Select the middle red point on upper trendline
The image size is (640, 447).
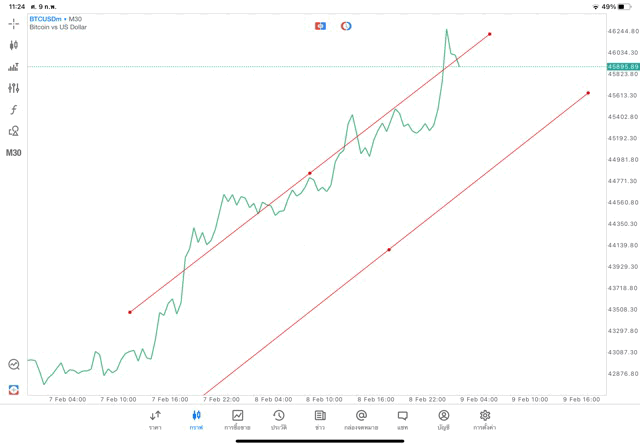click(x=310, y=173)
